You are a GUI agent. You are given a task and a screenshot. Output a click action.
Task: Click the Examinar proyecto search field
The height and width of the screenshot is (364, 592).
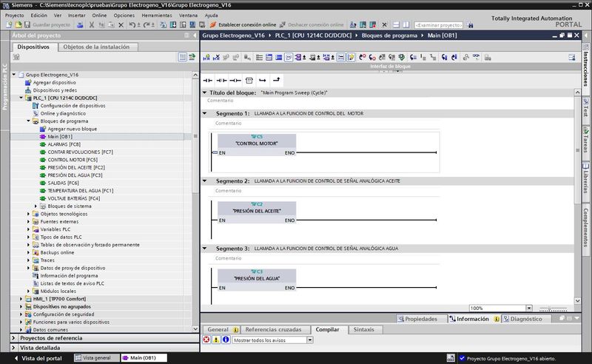click(x=439, y=25)
